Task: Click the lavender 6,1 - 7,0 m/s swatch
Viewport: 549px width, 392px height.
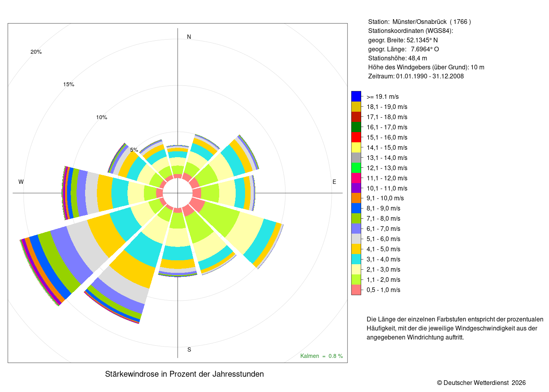Action: pos(356,229)
